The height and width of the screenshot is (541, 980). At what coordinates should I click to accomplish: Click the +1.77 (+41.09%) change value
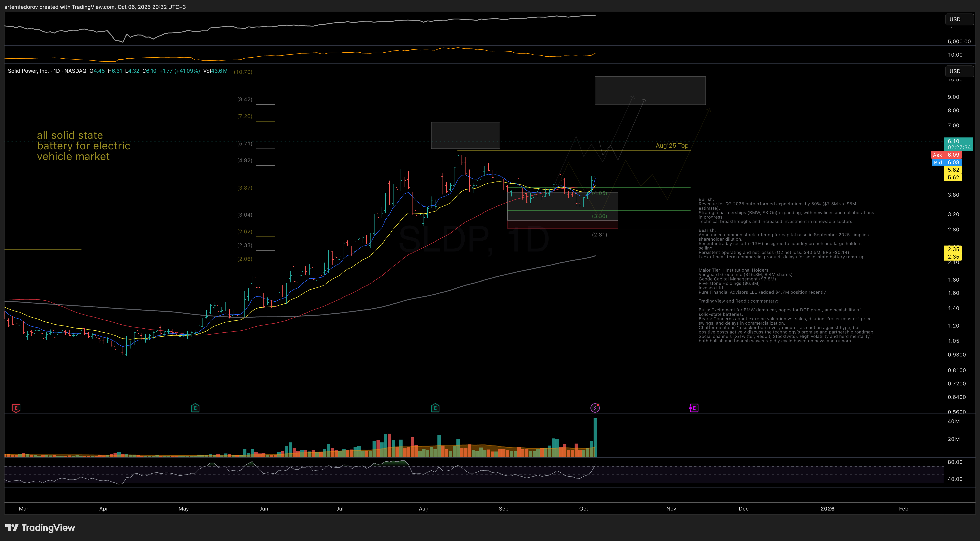coord(180,71)
